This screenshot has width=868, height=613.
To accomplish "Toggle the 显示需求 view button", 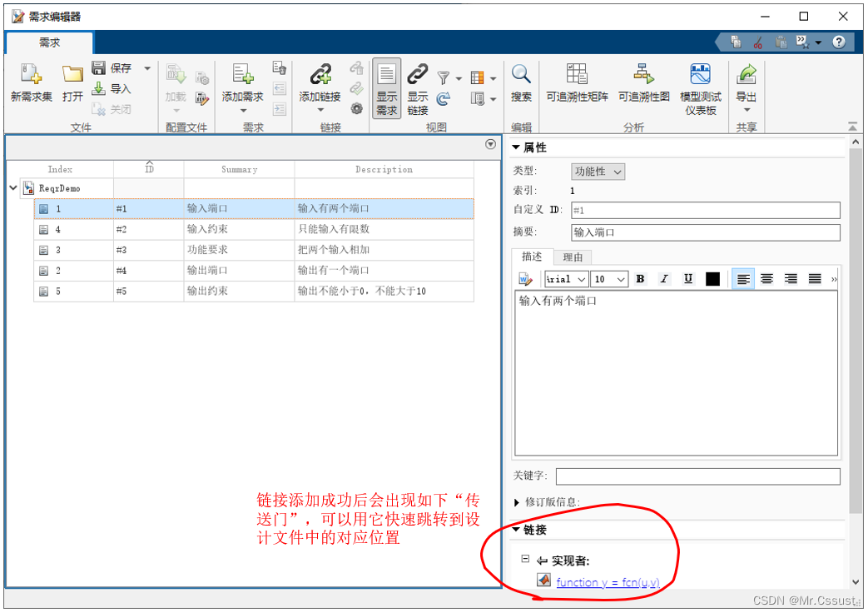I will (386, 87).
